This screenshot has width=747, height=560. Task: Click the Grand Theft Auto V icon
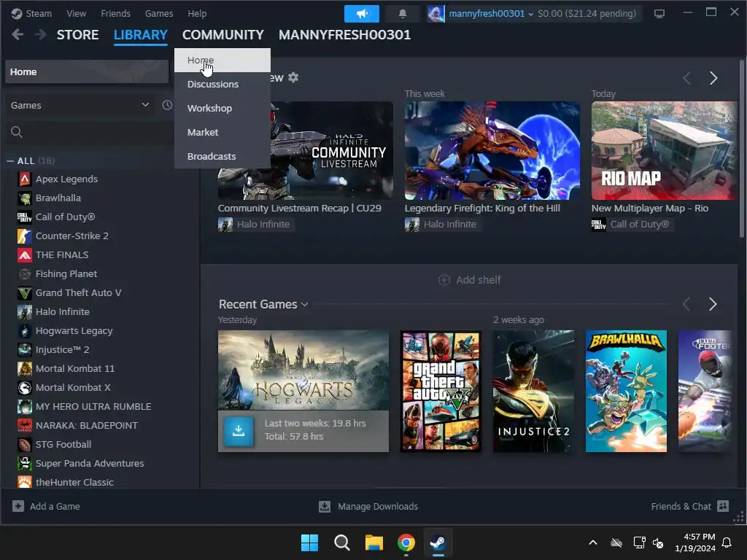click(x=25, y=293)
